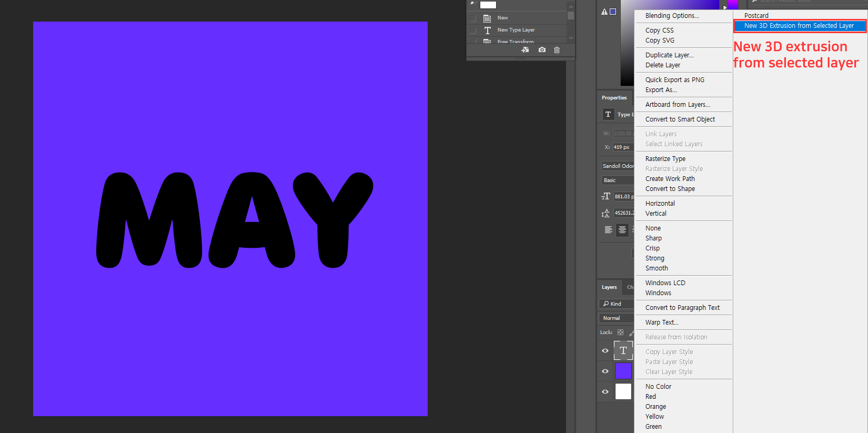Screen dimensions: 868x433
Task: Click the out-of-gamut warning triangle icon
Action: [x=604, y=12]
